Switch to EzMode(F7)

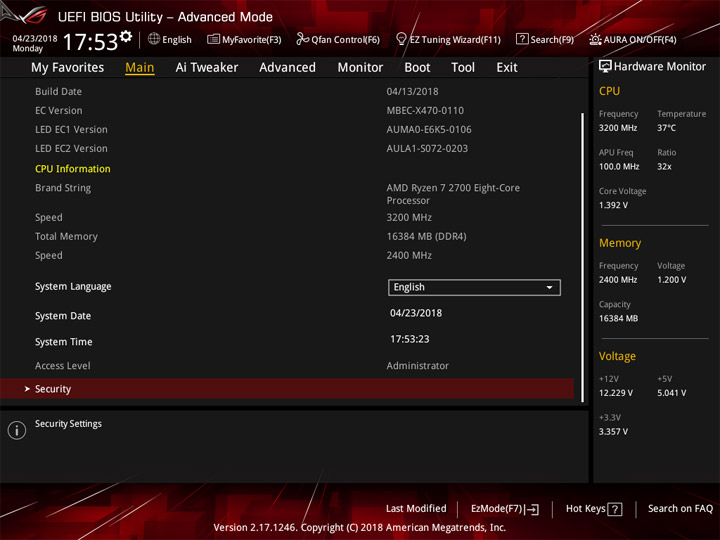click(505, 509)
